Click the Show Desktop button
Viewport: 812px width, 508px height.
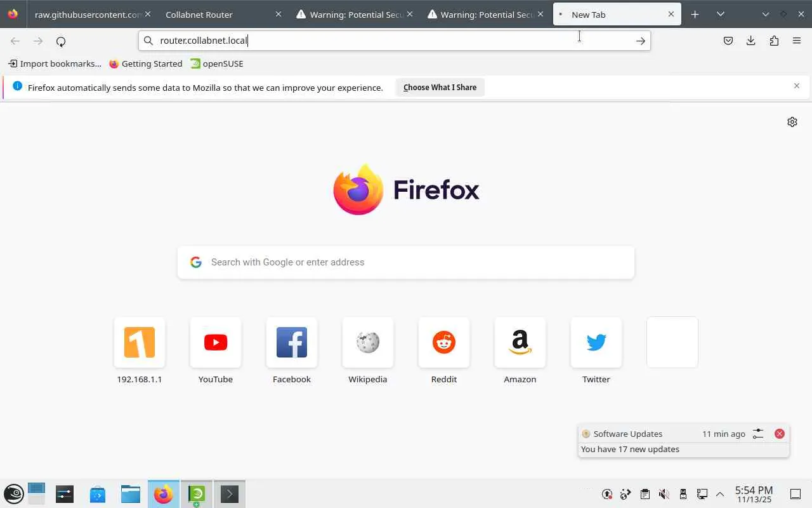[x=795, y=494]
